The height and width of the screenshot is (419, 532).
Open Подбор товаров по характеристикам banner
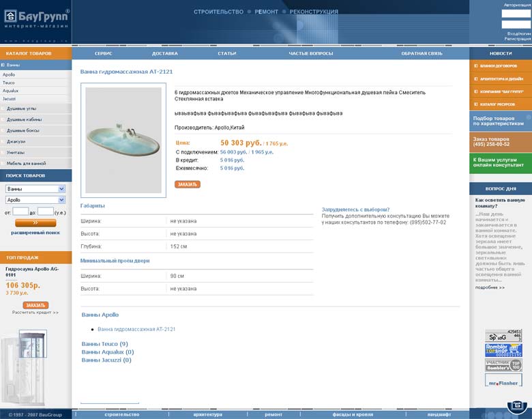tap(501, 121)
